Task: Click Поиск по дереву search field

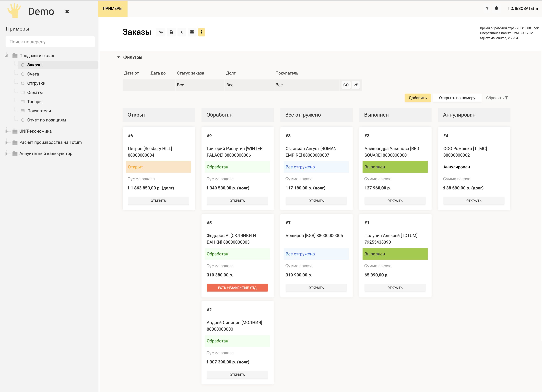Action: [50, 42]
